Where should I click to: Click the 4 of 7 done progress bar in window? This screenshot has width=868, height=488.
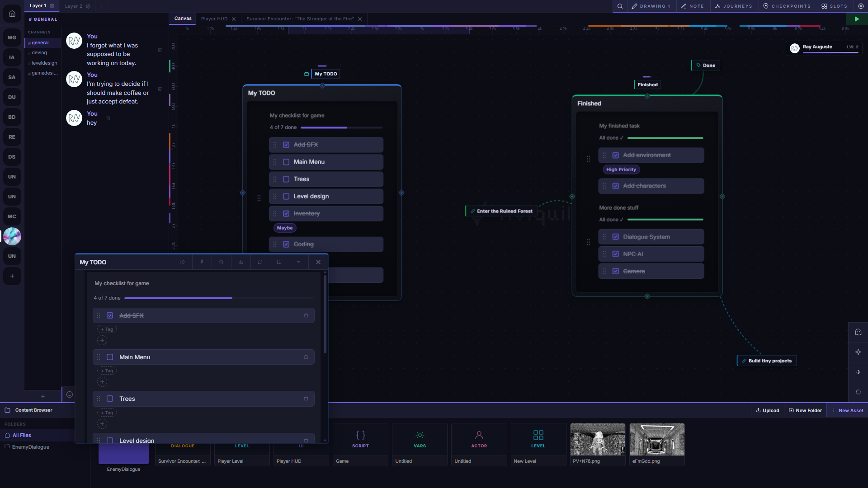click(x=219, y=298)
